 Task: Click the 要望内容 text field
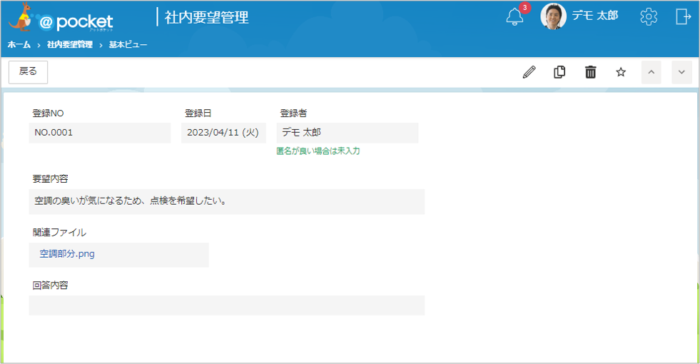point(227,201)
